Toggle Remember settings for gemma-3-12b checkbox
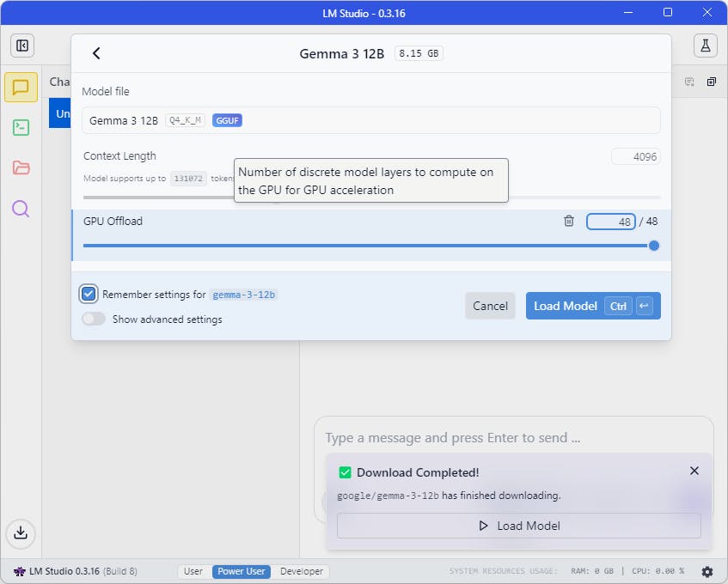Viewport: 728px width, 584px height. point(89,294)
